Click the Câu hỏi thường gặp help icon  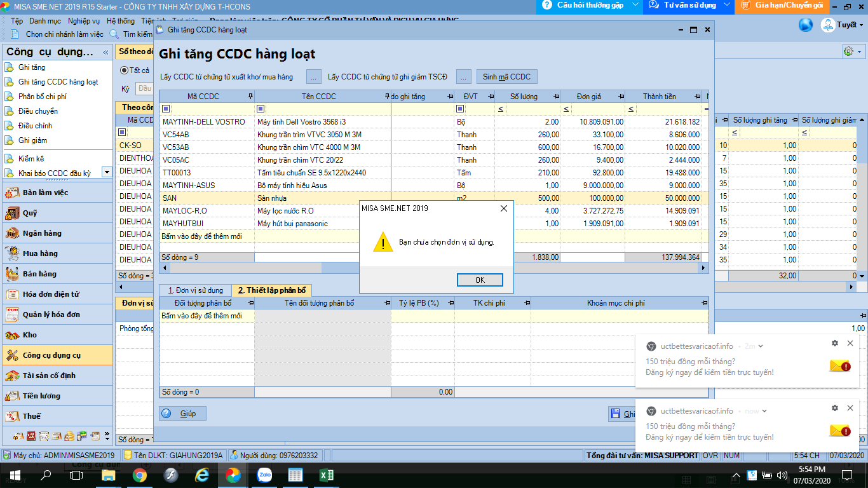(547, 5)
